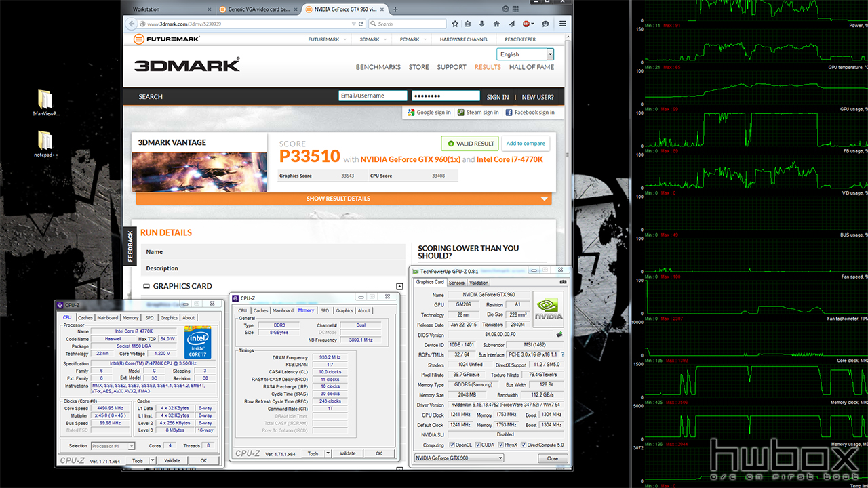Toggle the DirectCompute 5.0 checkbox
This screenshot has width=868, height=488.
[x=522, y=445]
